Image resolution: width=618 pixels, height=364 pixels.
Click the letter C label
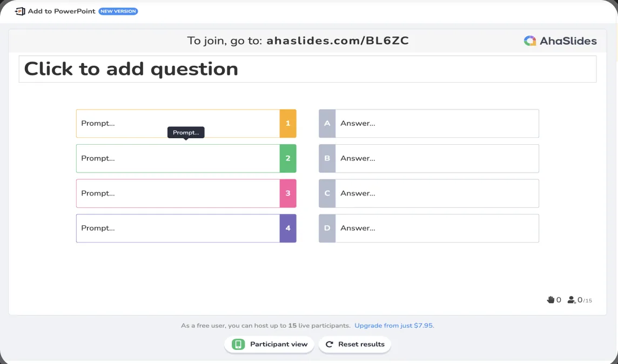(x=327, y=193)
